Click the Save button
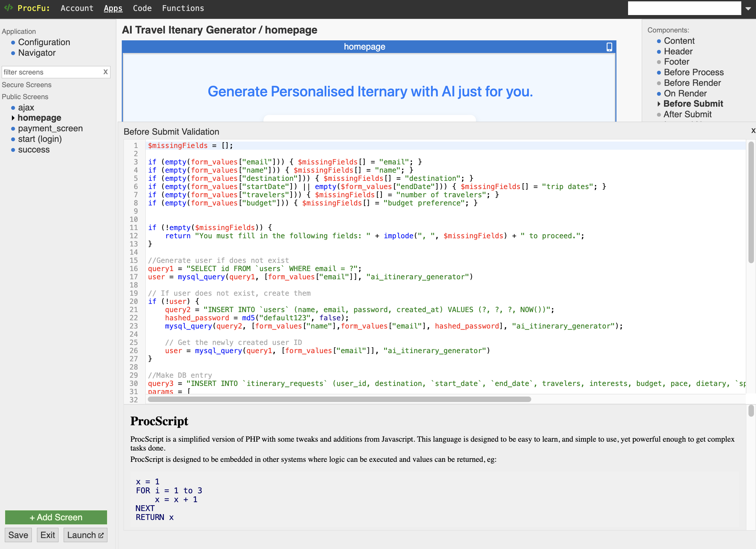Screen dimensions: 756x549 click(x=18, y=535)
